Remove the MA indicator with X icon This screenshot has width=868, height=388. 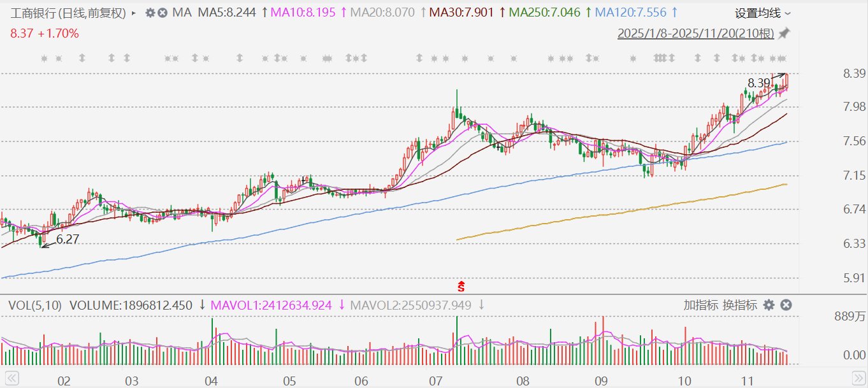pos(163,13)
